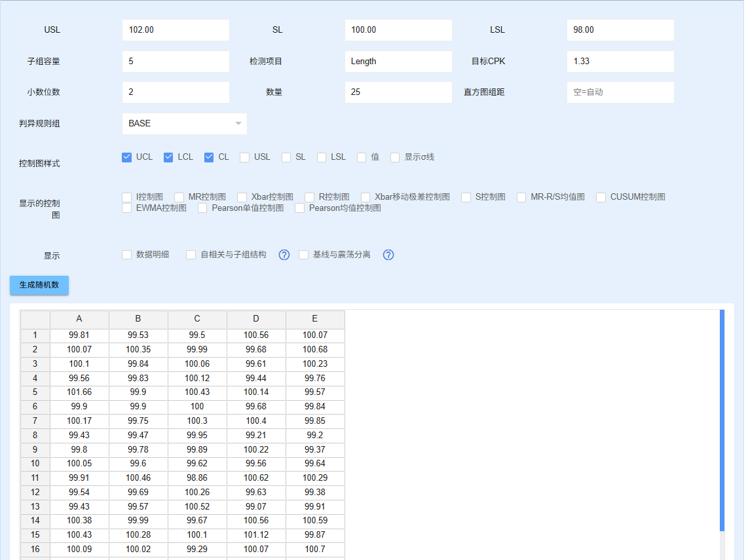
Task: Click cell with value 99.81
Action: click(79, 335)
